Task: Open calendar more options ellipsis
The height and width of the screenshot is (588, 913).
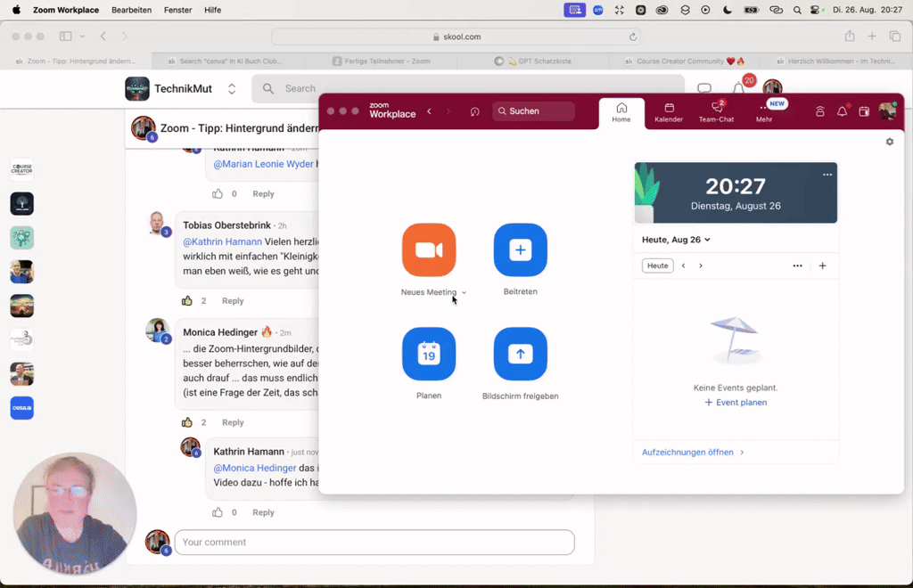Action: [797, 265]
